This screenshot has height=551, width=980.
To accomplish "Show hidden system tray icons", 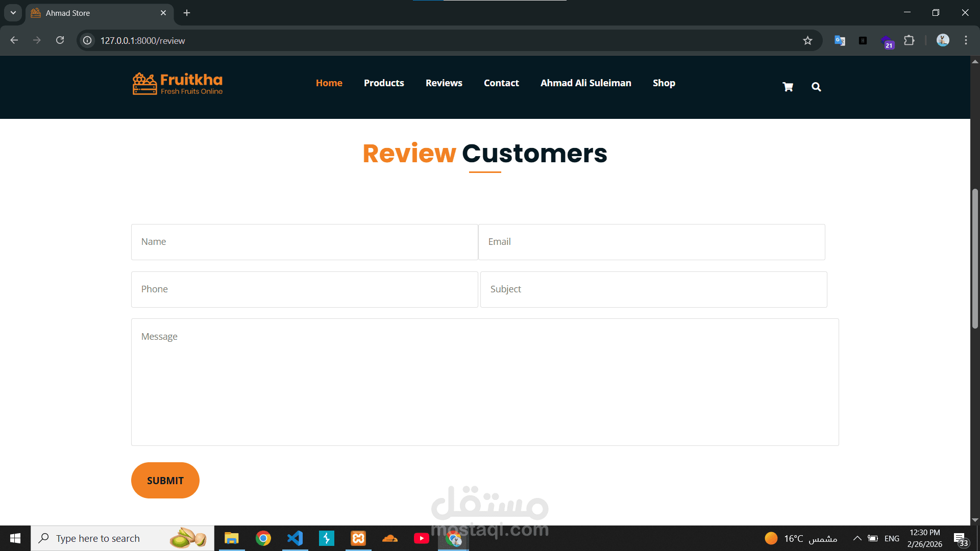I will point(857,538).
